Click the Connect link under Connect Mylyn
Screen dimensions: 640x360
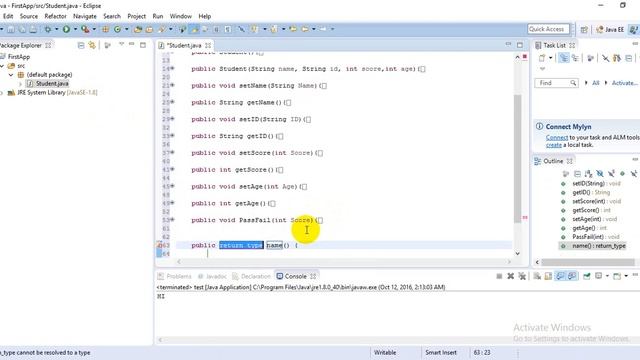click(x=557, y=138)
